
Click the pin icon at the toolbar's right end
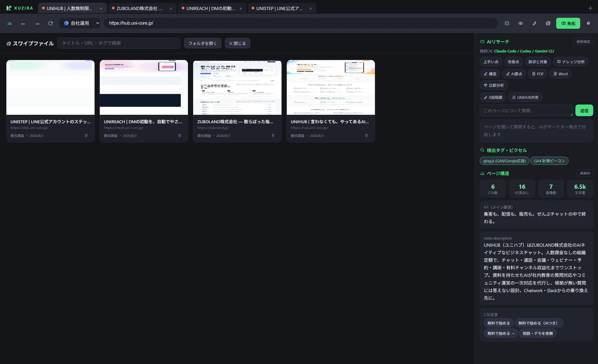point(588,23)
